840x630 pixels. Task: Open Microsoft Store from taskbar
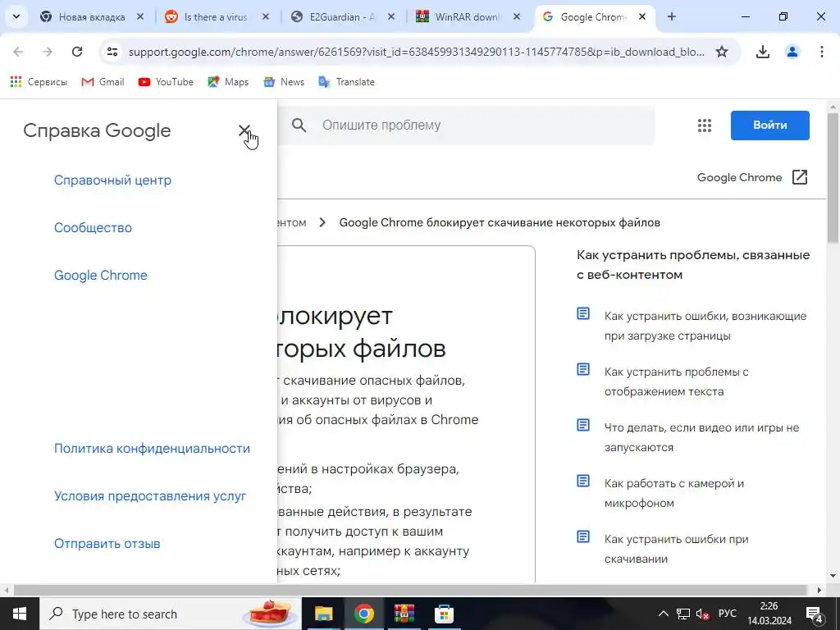pos(444,614)
